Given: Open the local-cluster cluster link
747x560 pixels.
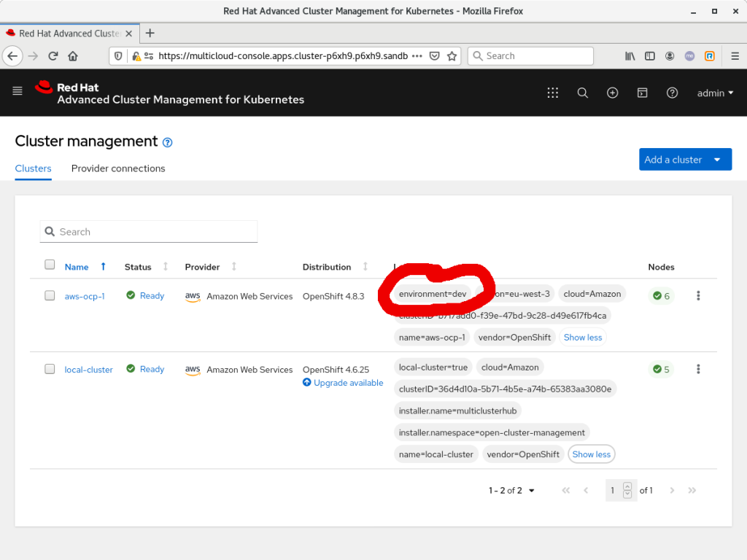Looking at the screenshot, I should 88,370.
